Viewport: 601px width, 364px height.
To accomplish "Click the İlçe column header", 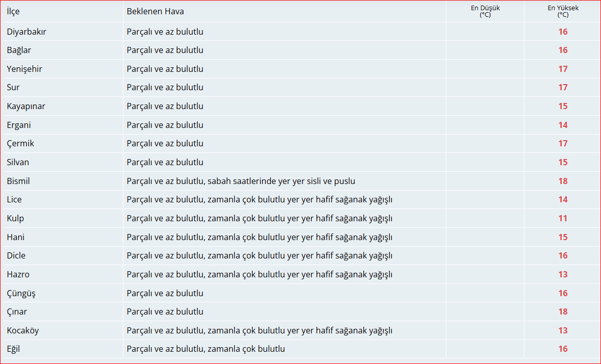I will [13, 11].
